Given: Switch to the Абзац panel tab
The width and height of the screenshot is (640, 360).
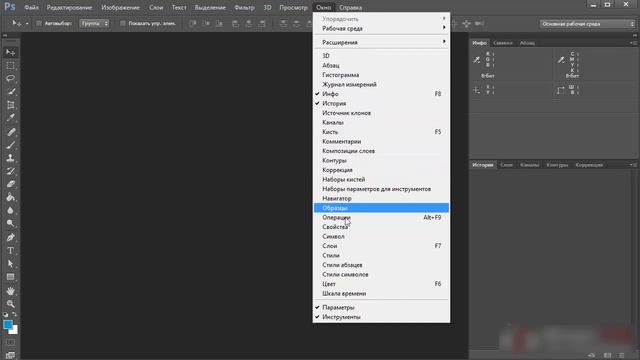Looking at the screenshot, I should (527, 43).
